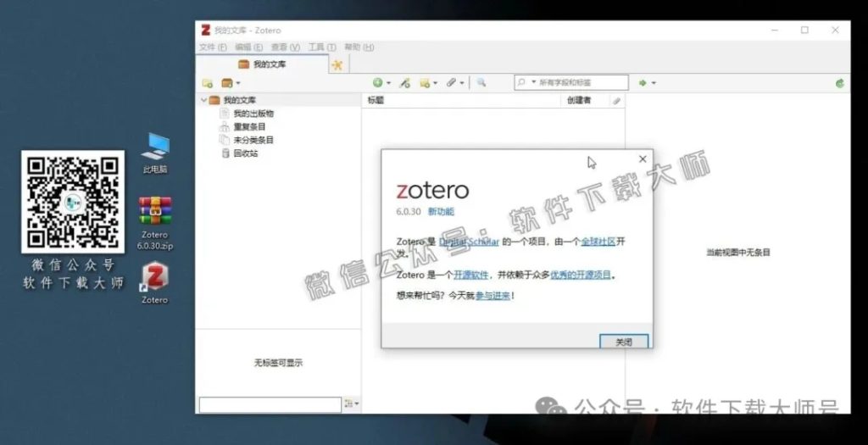Select 未分类条目 in the tree
The width and height of the screenshot is (868, 445).
253,140
